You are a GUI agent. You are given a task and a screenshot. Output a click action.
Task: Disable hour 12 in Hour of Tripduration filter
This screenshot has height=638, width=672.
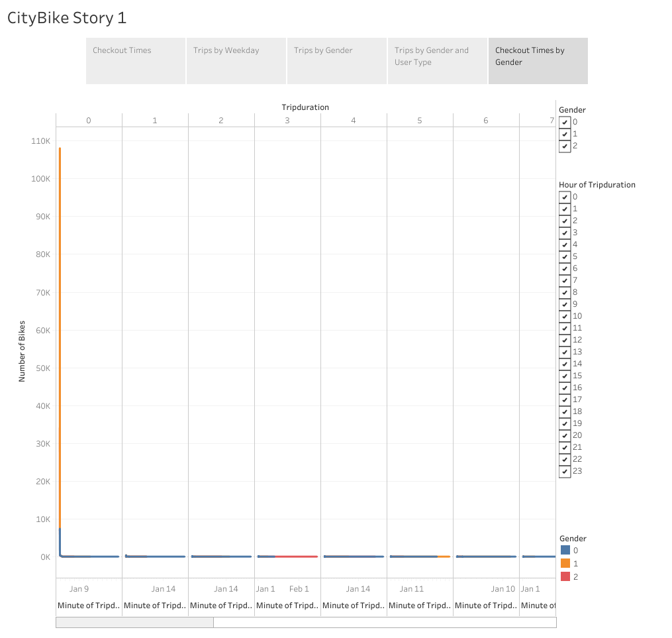tap(565, 340)
